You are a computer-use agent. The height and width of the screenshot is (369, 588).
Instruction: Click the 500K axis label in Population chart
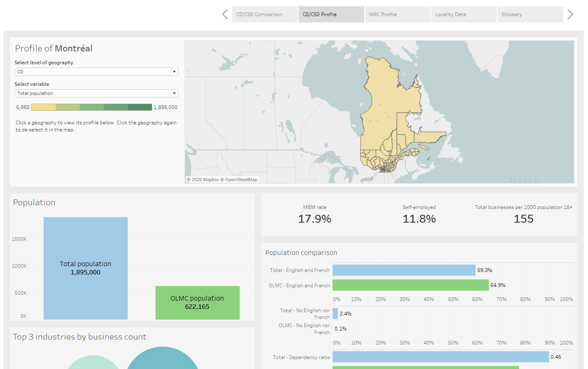point(21,293)
